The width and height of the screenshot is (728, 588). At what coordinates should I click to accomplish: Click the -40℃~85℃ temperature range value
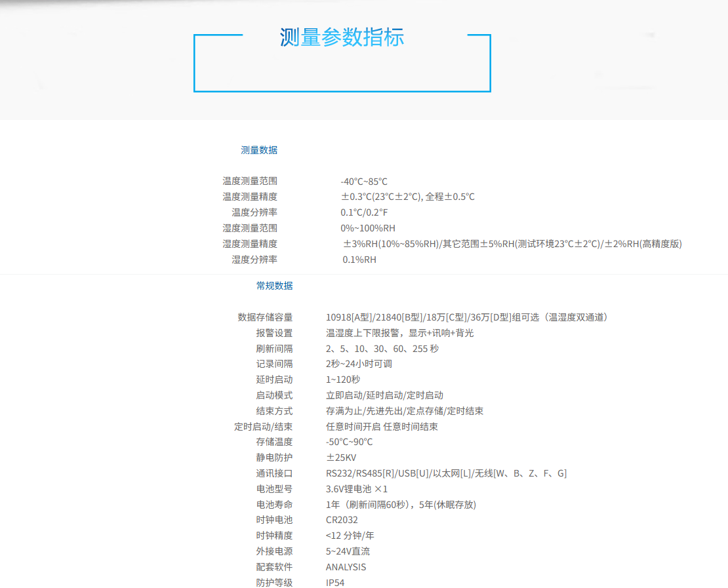click(x=364, y=182)
